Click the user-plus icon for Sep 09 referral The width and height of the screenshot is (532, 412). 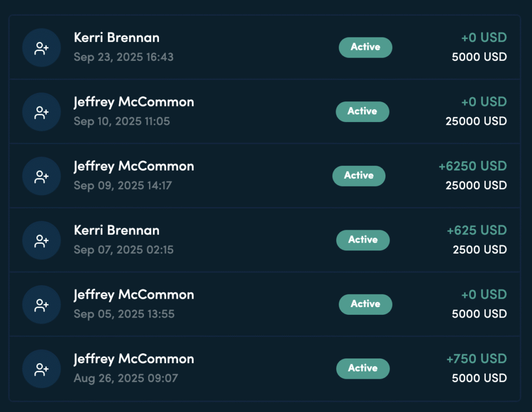pos(42,176)
